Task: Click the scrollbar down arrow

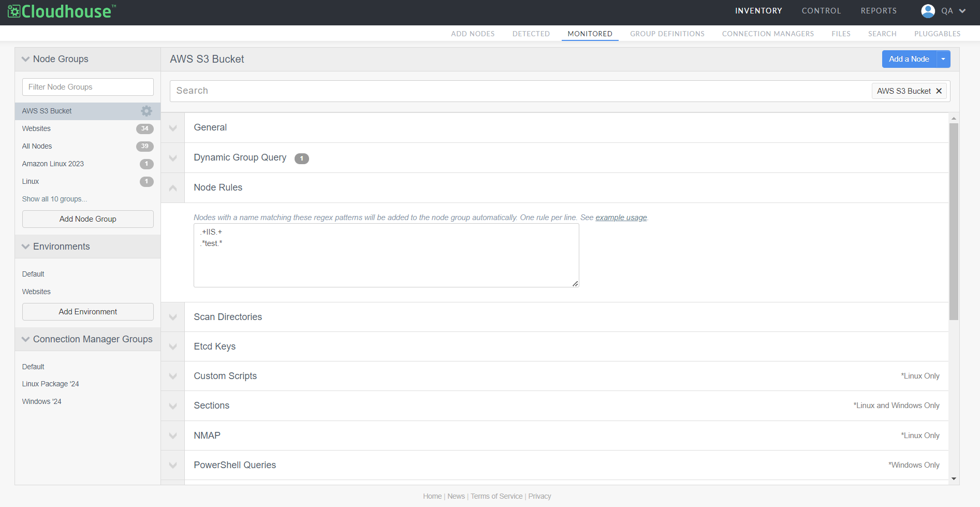Action: point(954,479)
